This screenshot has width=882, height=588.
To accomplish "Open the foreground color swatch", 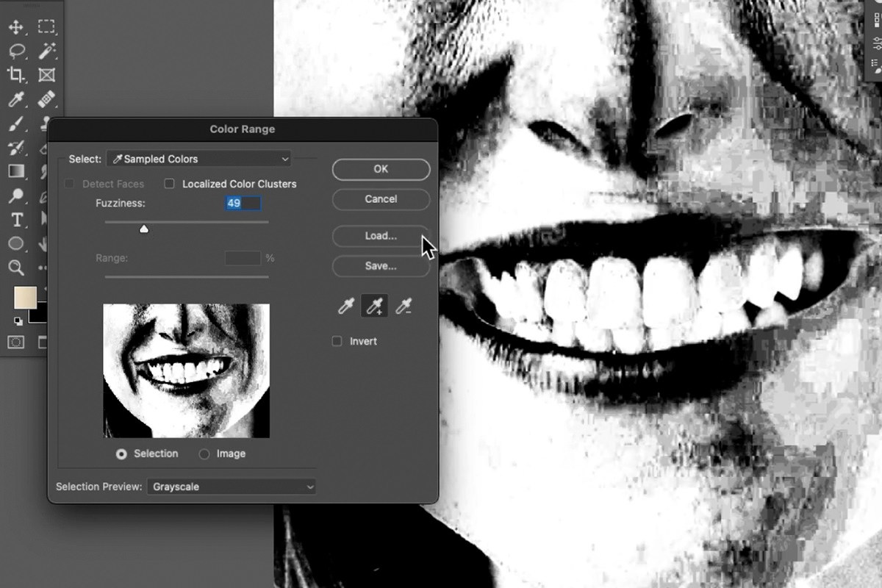I will 25,297.
